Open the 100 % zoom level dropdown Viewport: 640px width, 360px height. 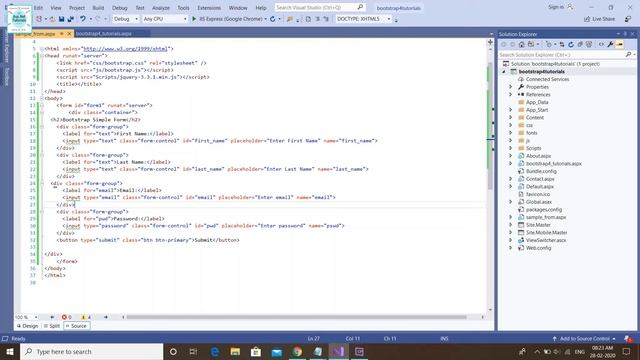27,317
